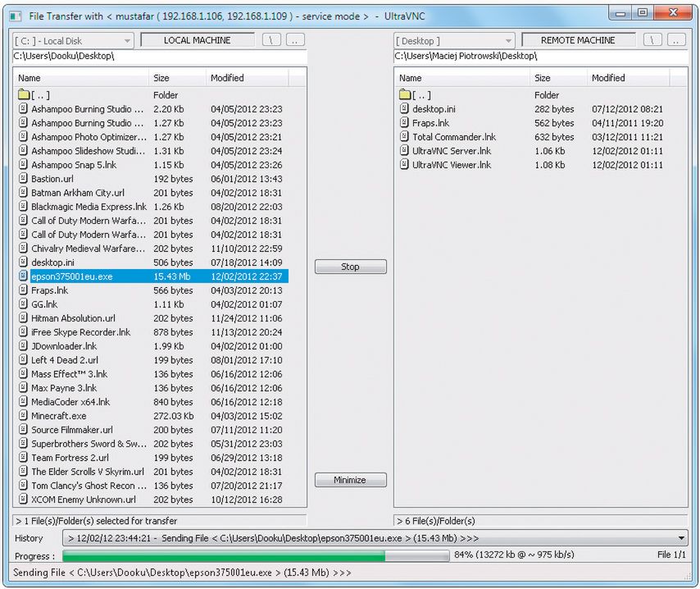Click the transfer progress bar
The width and height of the screenshot is (700, 589).
click(x=256, y=555)
